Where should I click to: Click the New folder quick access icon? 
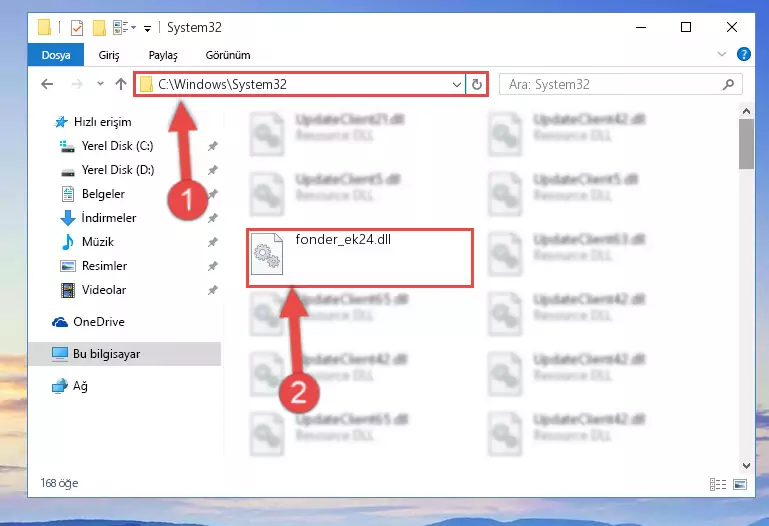[x=99, y=28]
